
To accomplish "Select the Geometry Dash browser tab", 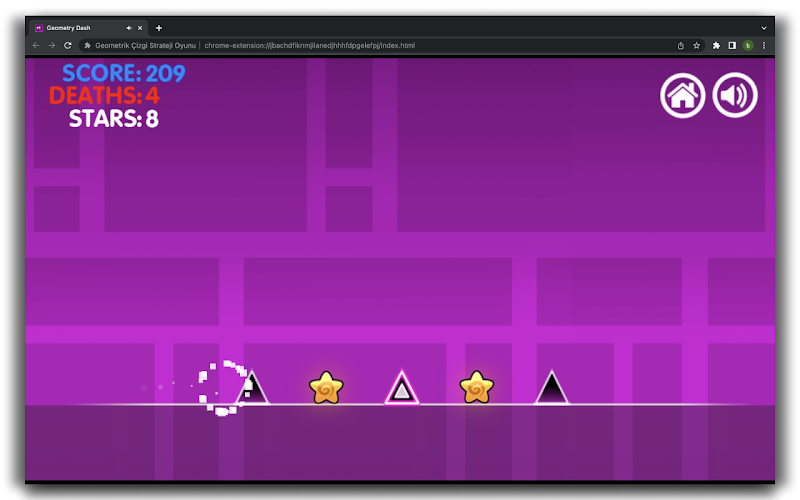I will (88, 28).
